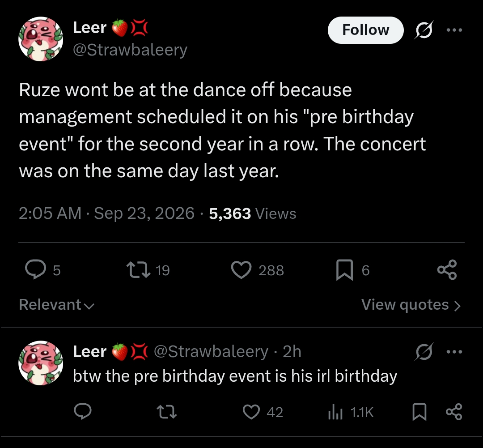
Task: Repost the irl birthday reply
Action: click(167, 412)
